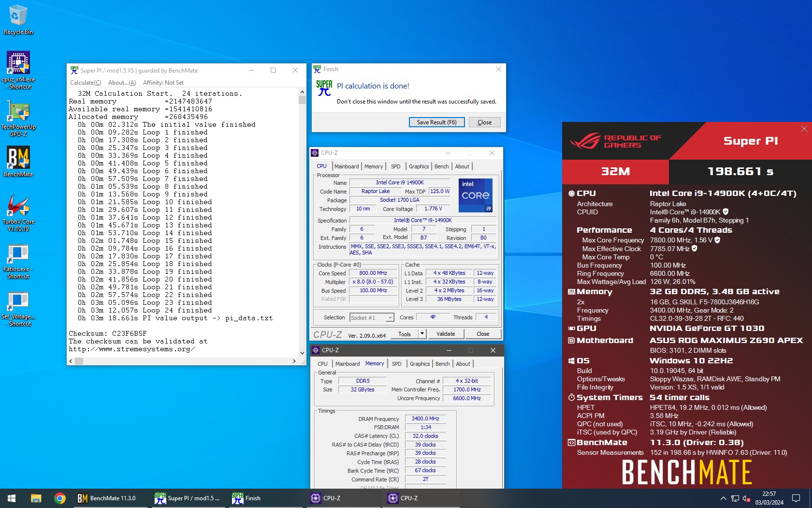Click scroll left arrow in Super PI log
Viewport: 812px width, 508px height.
[71, 361]
